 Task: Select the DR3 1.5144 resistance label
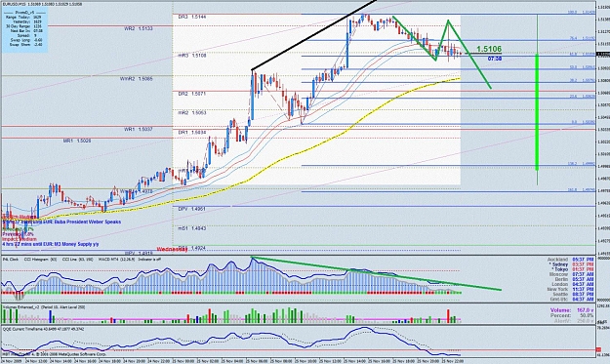192,17
